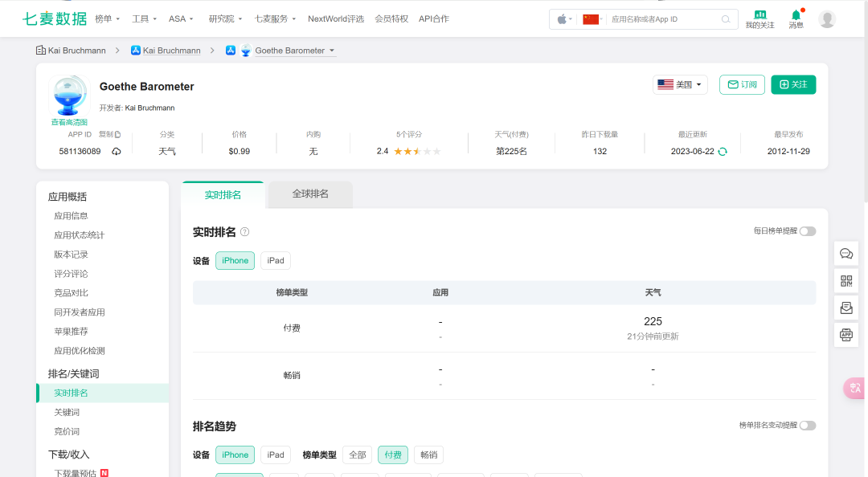Open 竞价词 in sidebar
Viewport: 868px width, 477px height.
point(67,431)
